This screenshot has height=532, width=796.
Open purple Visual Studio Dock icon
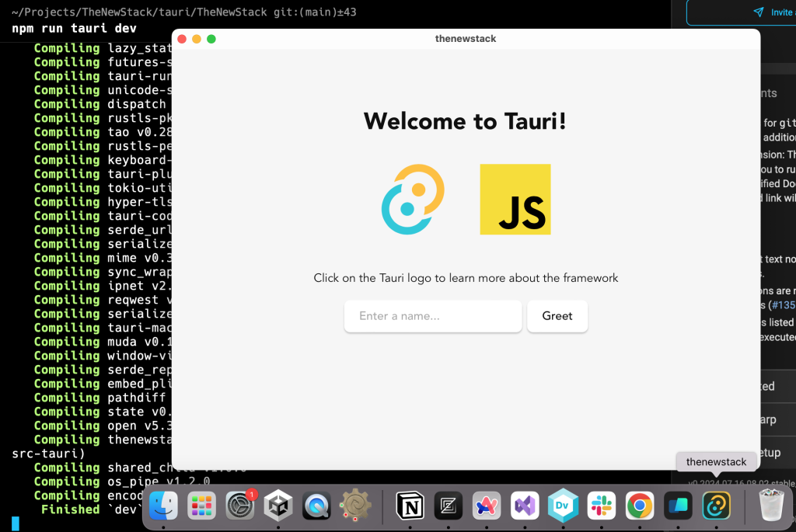[x=525, y=506]
